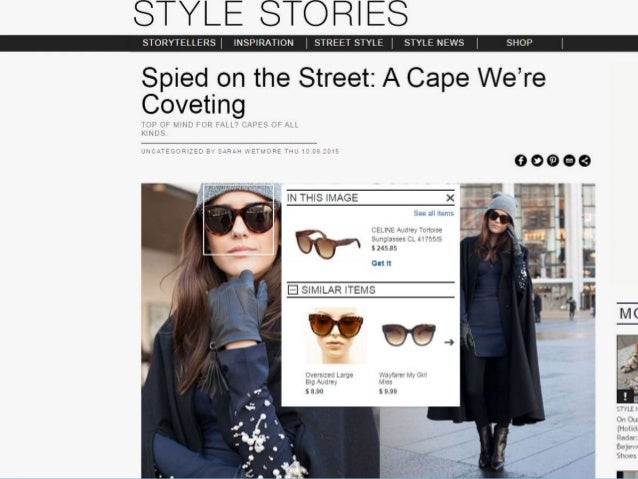Open the Style Stories site logo
The width and height of the screenshot is (638, 479).
coord(271,14)
